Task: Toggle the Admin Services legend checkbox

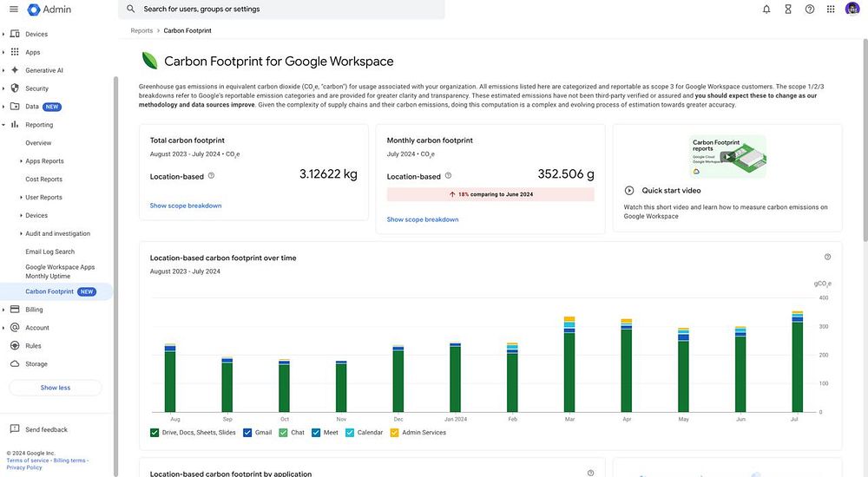Action: [395, 432]
